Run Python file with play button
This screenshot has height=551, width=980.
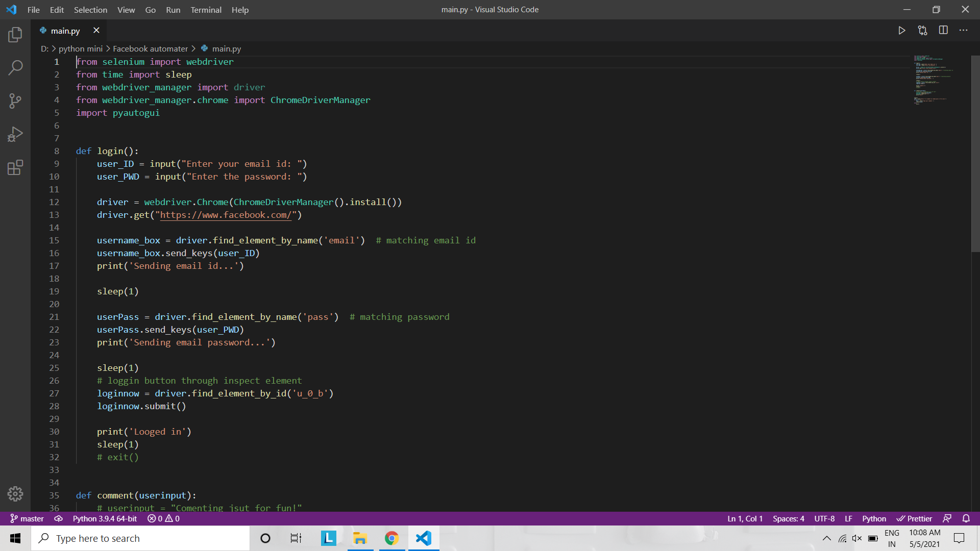[x=902, y=31]
